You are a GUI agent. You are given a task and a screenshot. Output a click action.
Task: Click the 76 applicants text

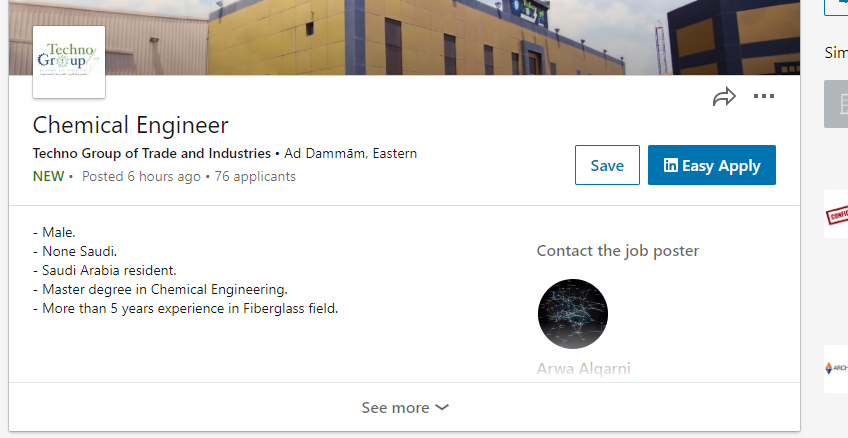tap(255, 176)
